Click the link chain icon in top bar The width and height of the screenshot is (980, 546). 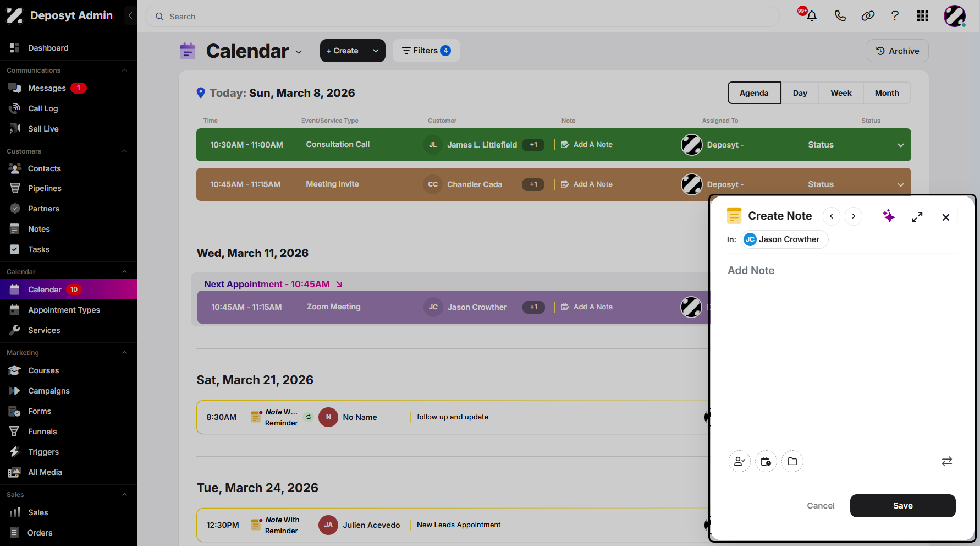coord(868,16)
